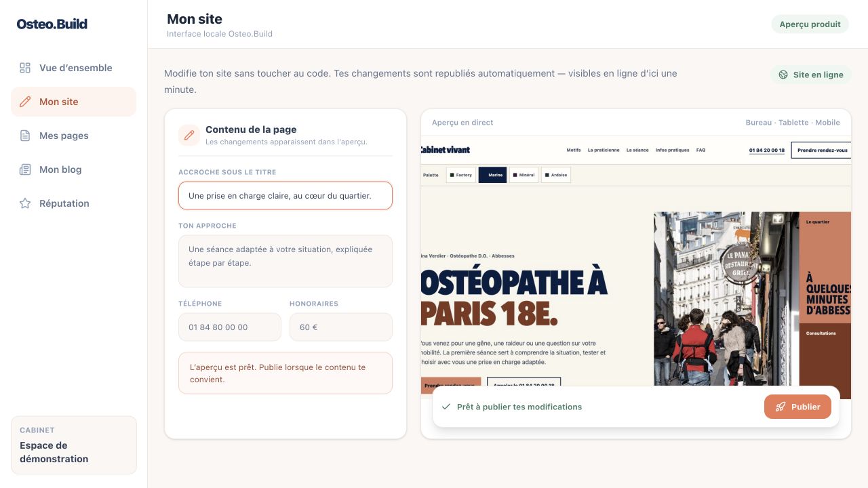Click the Espace de démonstration cabinet card

click(x=73, y=445)
